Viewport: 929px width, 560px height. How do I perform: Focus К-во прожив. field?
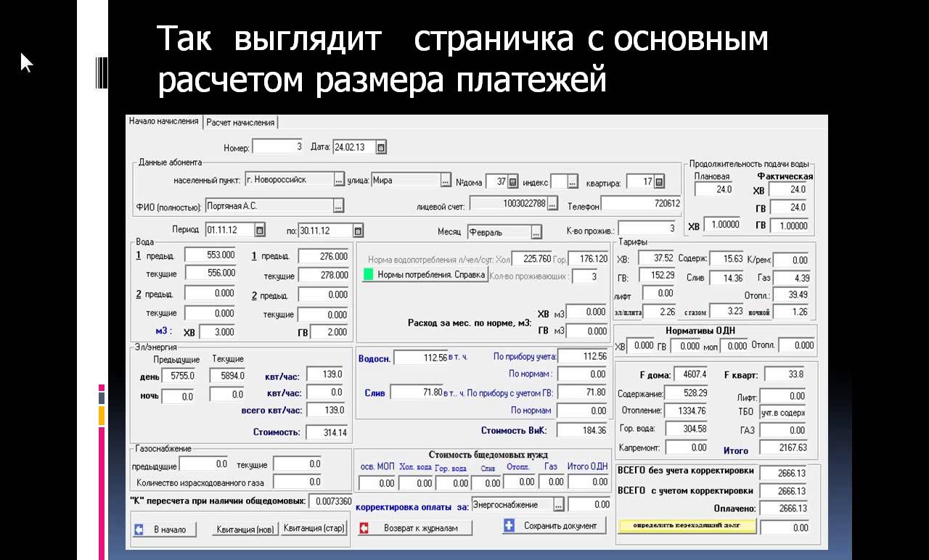pos(647,228)
